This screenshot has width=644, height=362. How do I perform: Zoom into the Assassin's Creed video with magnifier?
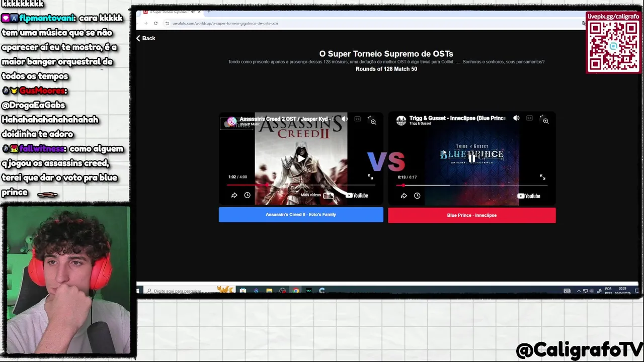[x=373, y=122]
